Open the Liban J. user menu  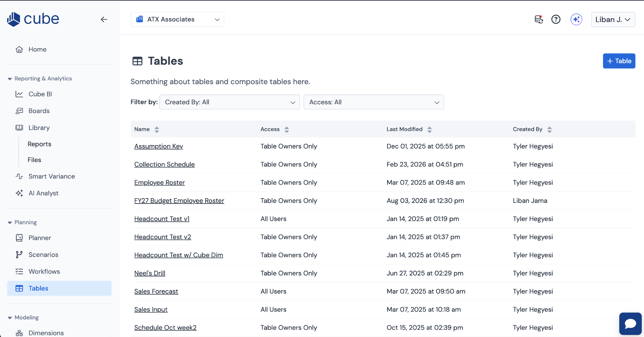point(613,19)
